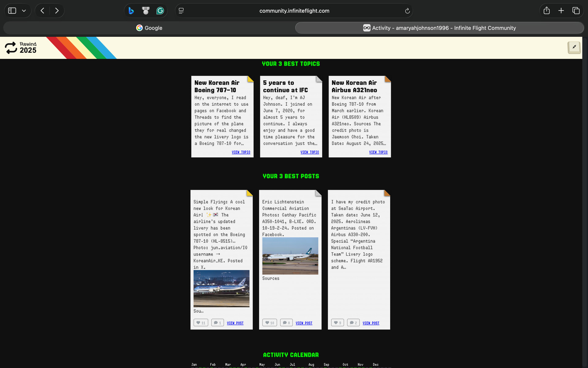Screen dimensions: 588x368
Task: View topic New Korean Air Boeing 787-10
Action: (x=241, y=152)
